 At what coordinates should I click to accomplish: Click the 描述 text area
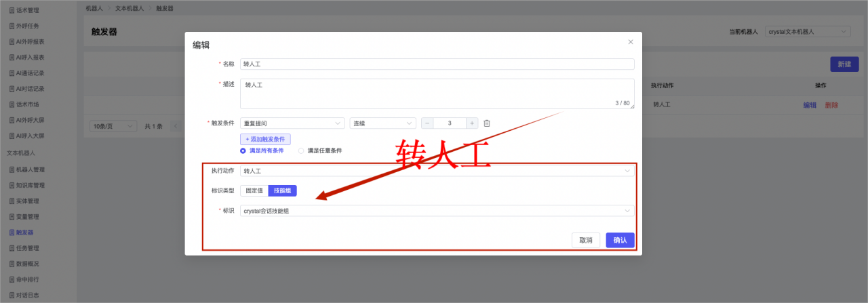click(x=437, y=94)
